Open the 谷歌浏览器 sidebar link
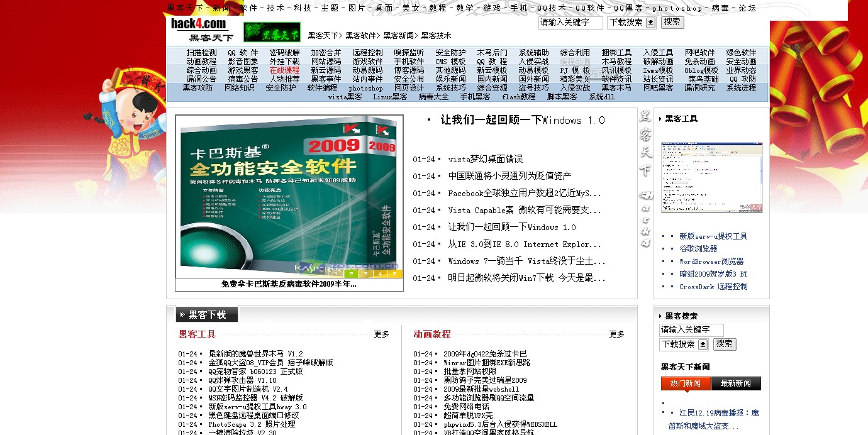This screenshot has width=868, height=435. click(698, 249)
